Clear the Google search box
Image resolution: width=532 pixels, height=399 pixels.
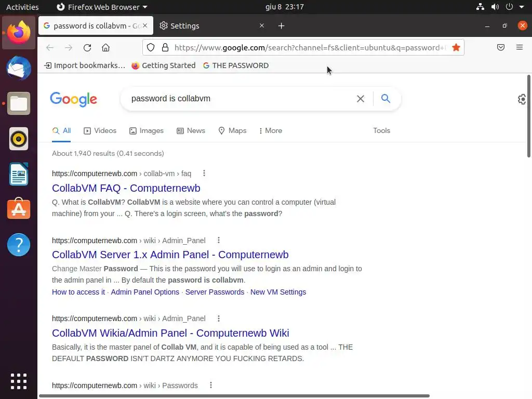361,99
